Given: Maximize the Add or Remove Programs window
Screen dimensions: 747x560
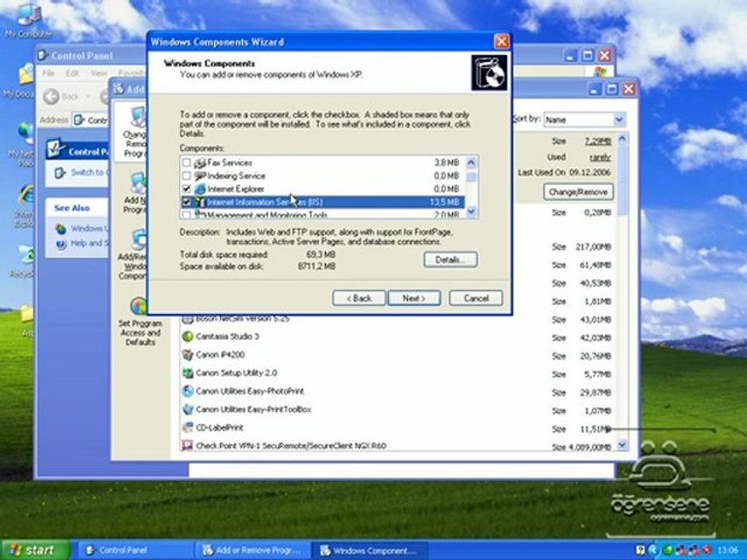Looking at the screenshot, I should coord(612,89).
